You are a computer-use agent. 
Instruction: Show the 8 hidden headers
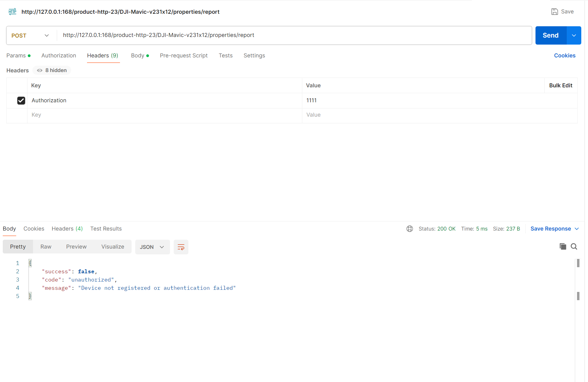pyautogui.click(x=52, y=70)
